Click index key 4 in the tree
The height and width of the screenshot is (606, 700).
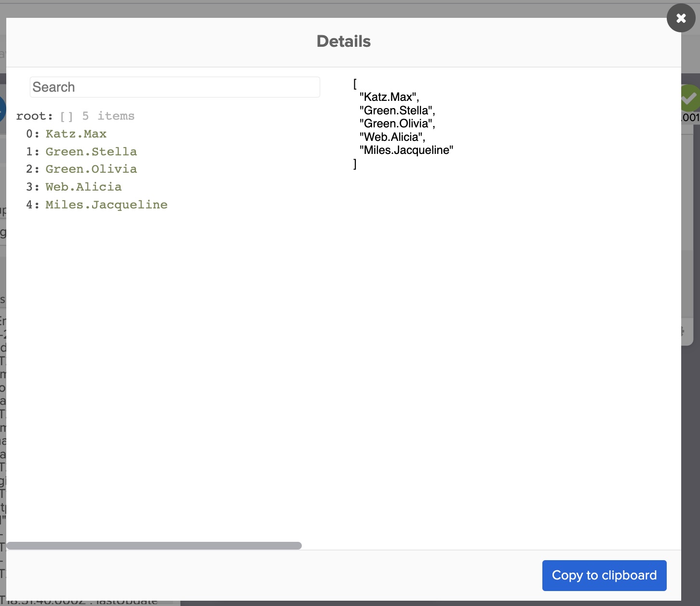pyautogui.click(x=30, y=205)
